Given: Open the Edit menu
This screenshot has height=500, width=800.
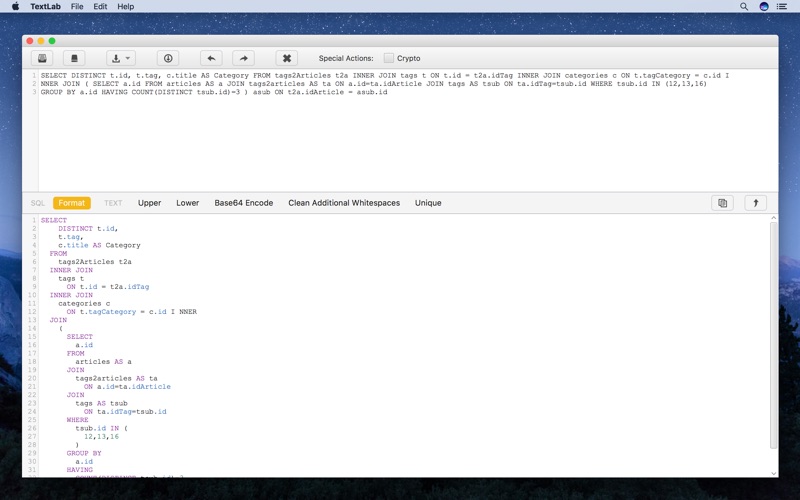Looking at the screenshot, I should click(x=100, y=6).
